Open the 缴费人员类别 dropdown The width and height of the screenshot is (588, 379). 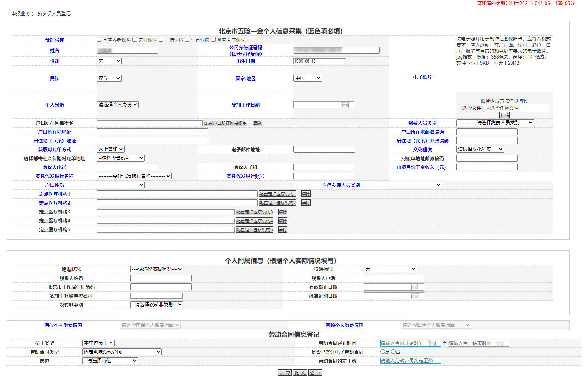[495, 123]
